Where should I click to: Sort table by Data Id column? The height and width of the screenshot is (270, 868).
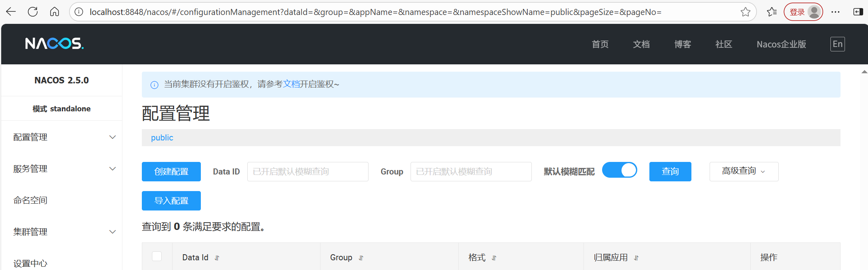(x=217, y=258)
